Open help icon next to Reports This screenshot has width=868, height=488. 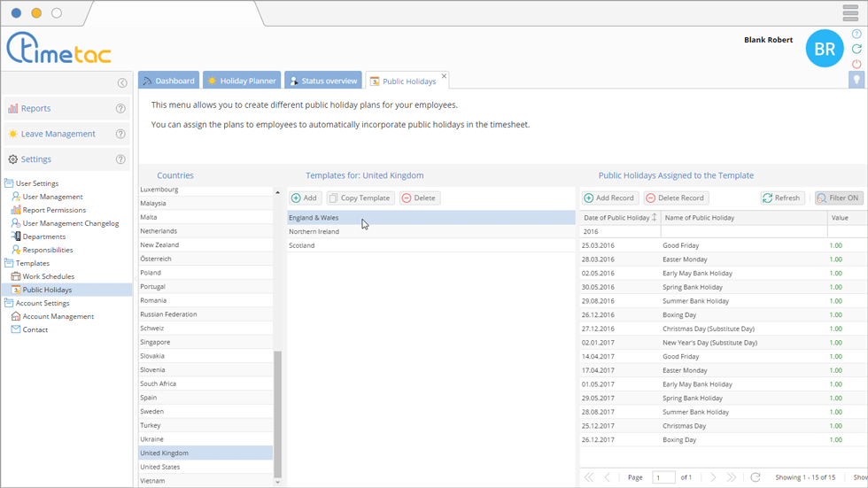pos(120,109)
